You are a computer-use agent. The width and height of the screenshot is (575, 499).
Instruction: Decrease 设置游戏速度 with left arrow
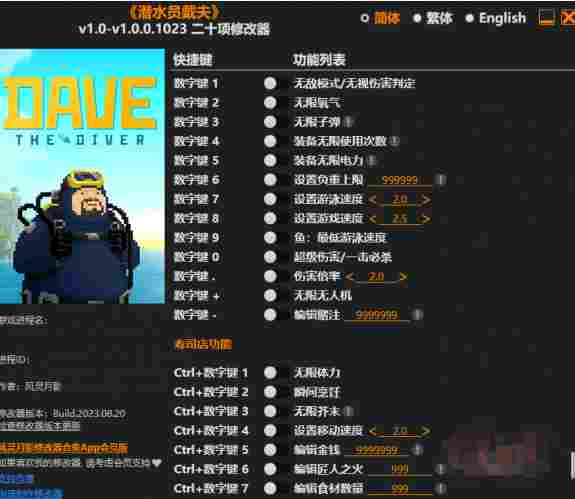pyautogui.click(x=373, y=219)
